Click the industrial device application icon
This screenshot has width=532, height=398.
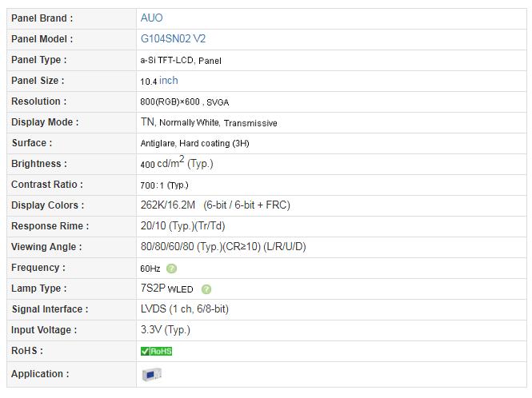coord(152,375)
